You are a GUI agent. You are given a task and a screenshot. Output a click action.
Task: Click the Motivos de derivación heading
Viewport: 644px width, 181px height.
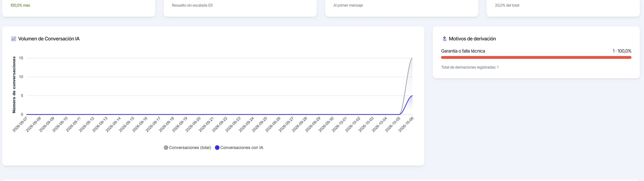point(472,39)
